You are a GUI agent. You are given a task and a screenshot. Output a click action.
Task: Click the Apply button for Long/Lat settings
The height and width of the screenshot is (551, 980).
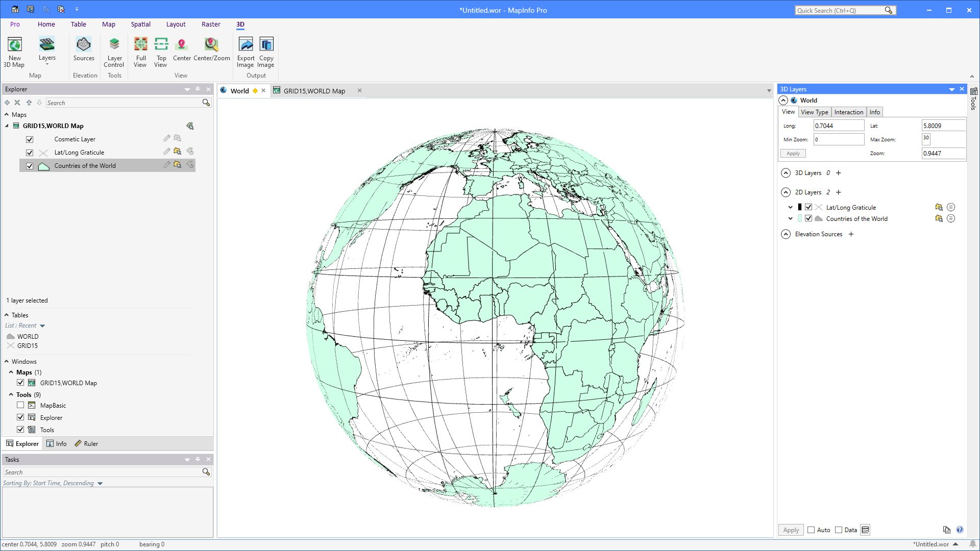(x=793, y=153)
